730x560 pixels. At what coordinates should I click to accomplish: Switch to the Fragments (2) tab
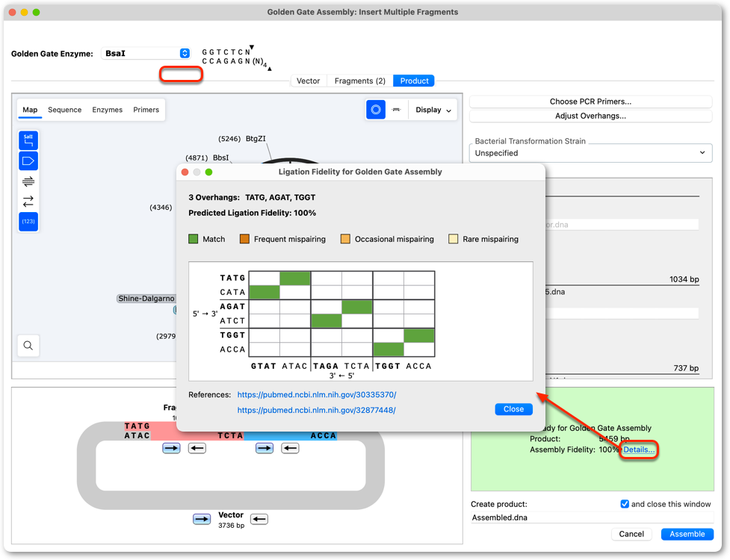pos(360,81)
